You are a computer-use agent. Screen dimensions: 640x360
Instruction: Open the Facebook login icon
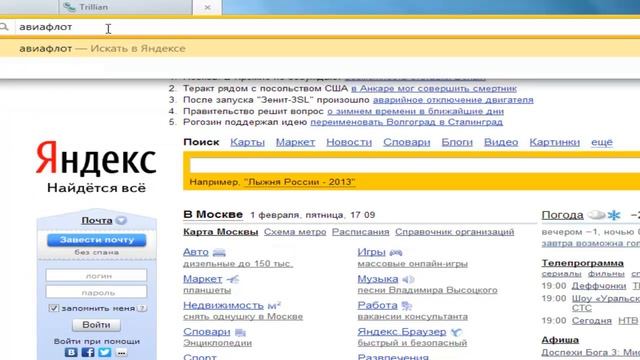88,352
